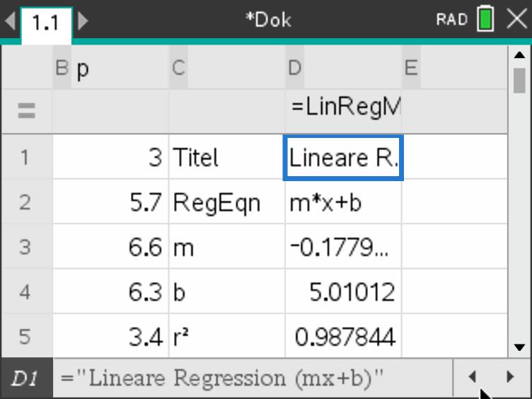Select the slope value -0.1779 cell
This screenshot has width=532, height=399.
(343, 247)
